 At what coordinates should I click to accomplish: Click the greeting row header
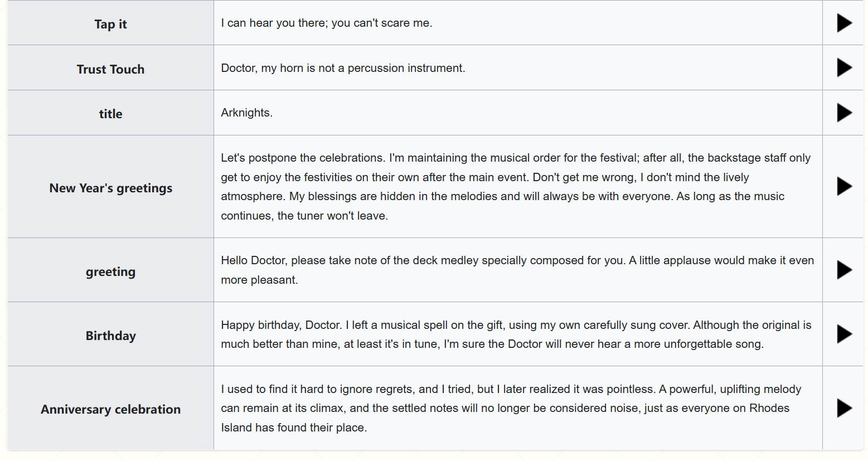tap(110, 271)
